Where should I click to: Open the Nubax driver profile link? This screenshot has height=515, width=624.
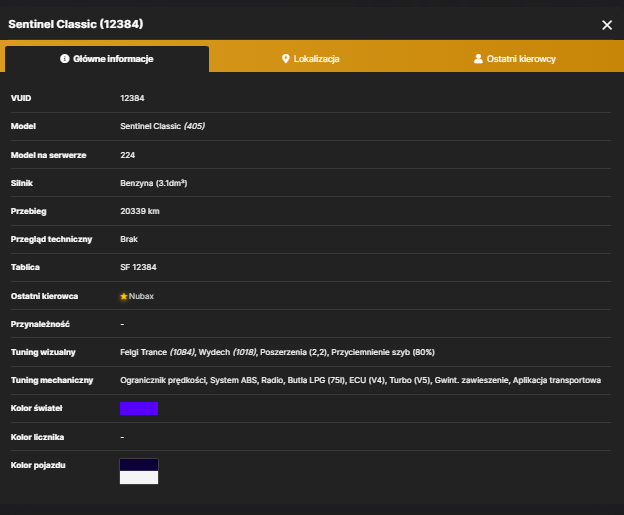pos(141,296)
